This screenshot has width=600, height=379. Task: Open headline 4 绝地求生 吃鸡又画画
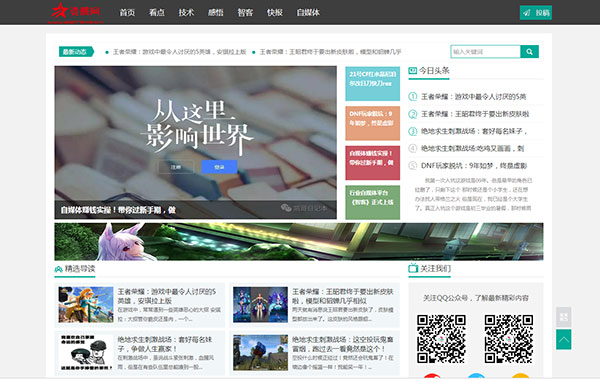coord(473,148)
